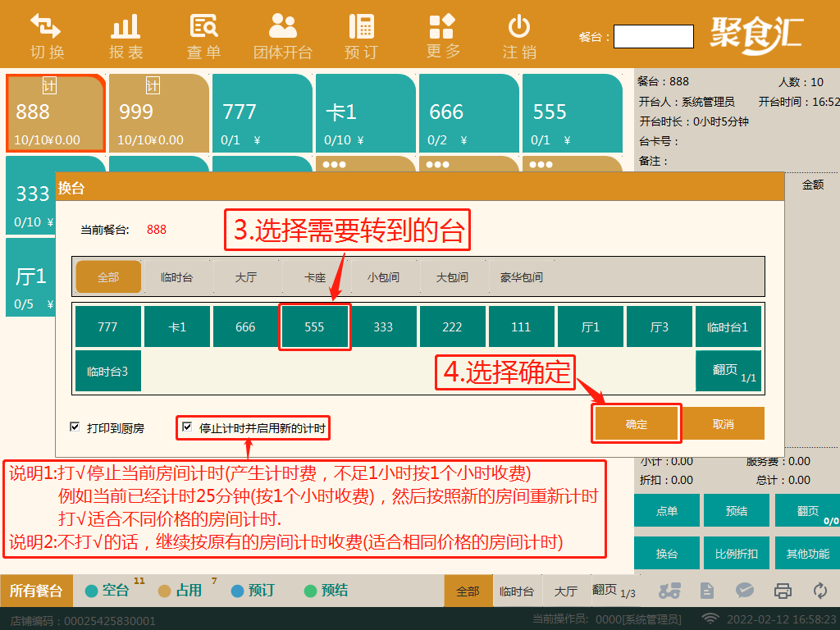840x630 pixels.
Task: Select the 临时台 tab in the 换台 dialog
Action: [177, 277]
